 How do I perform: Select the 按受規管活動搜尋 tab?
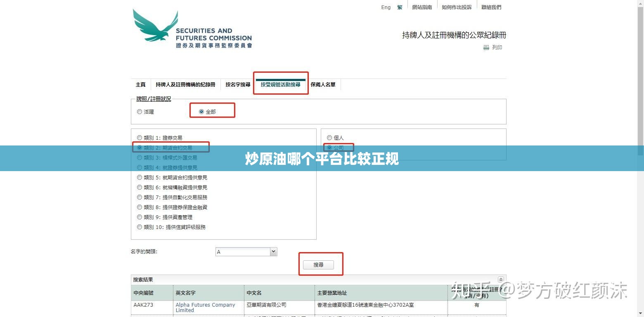(x=281, y=84)
